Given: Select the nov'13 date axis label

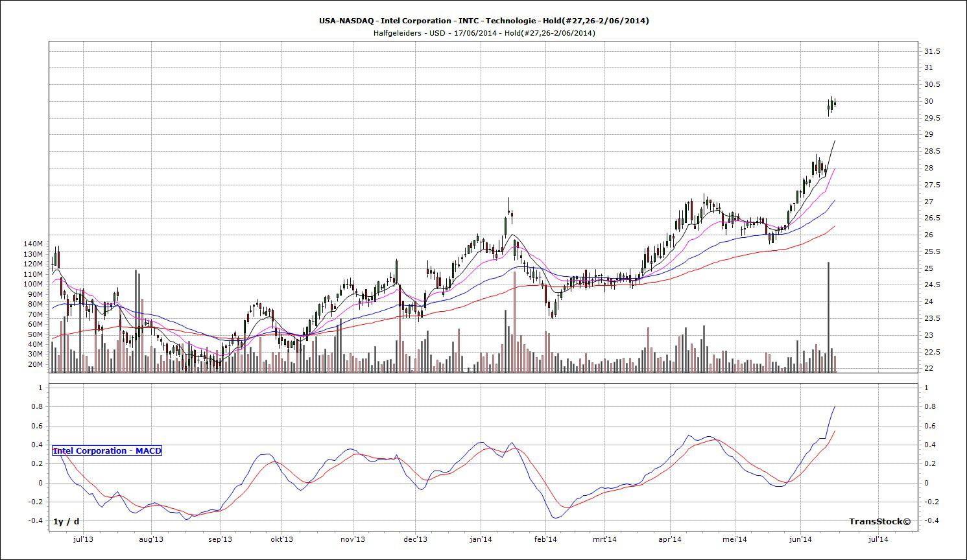Looking at the screenshot, I should 353,539.
